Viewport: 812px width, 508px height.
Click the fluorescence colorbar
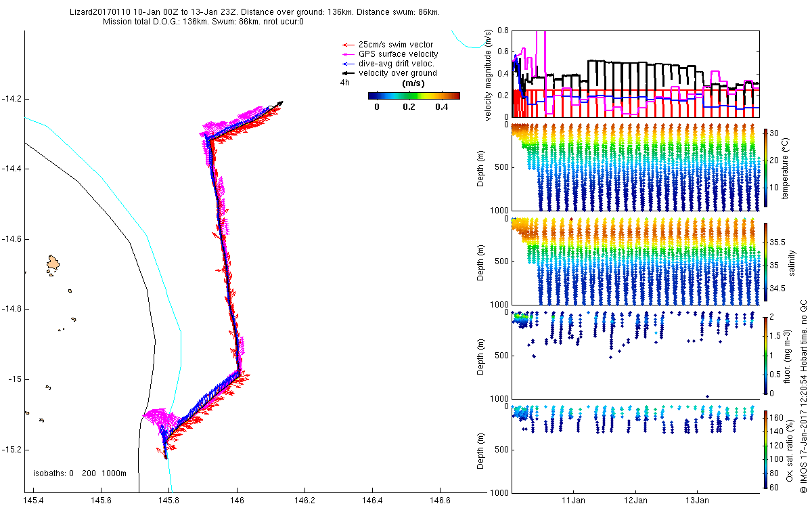click(x=766, y=354)
